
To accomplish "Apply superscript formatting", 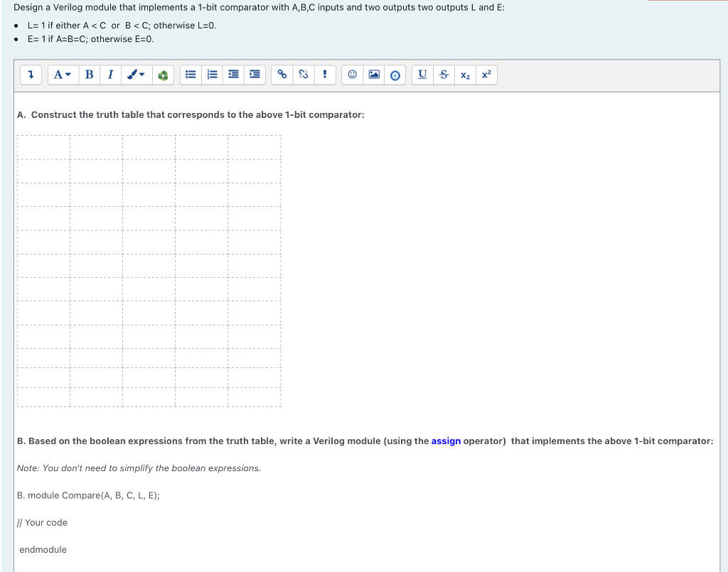I will (486, 75).
